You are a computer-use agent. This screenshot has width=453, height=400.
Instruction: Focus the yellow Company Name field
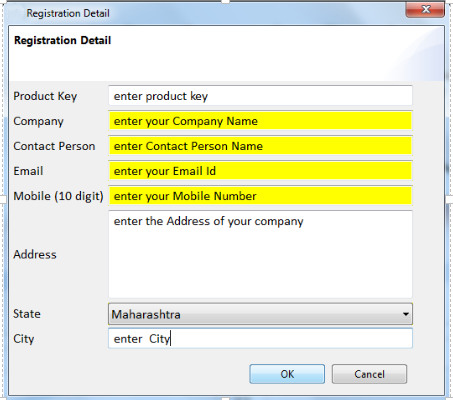pyautogui.click(x=260, y=121)
